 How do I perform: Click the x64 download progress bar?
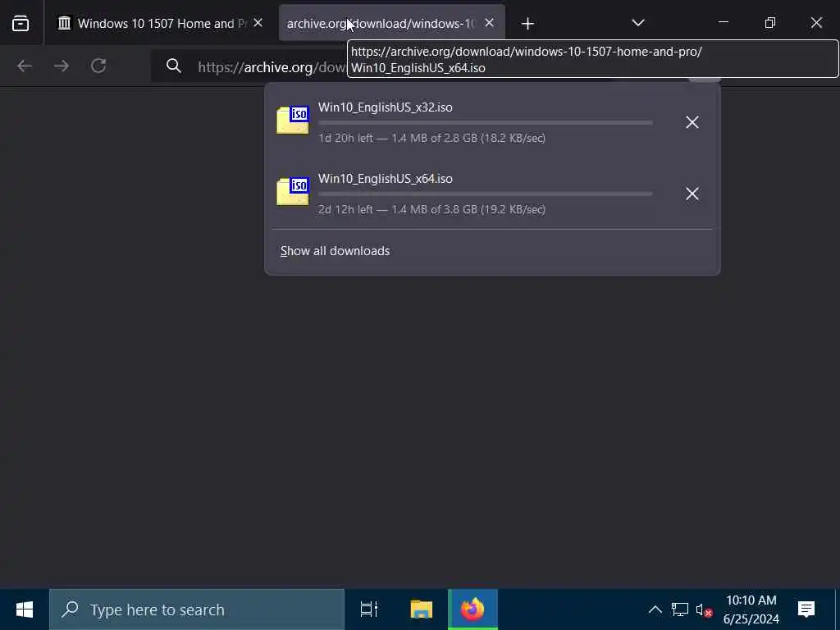486,194
